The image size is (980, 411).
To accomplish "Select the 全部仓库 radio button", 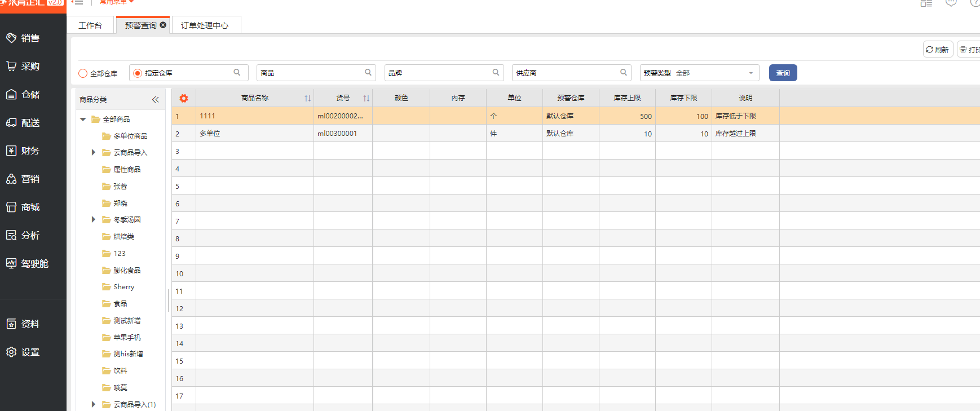I will click(x=83, y=73).
